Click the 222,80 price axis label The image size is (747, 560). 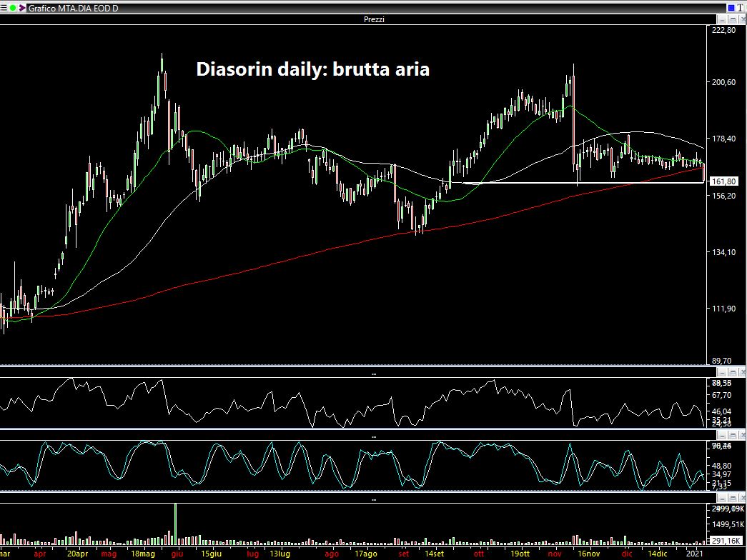723,30
